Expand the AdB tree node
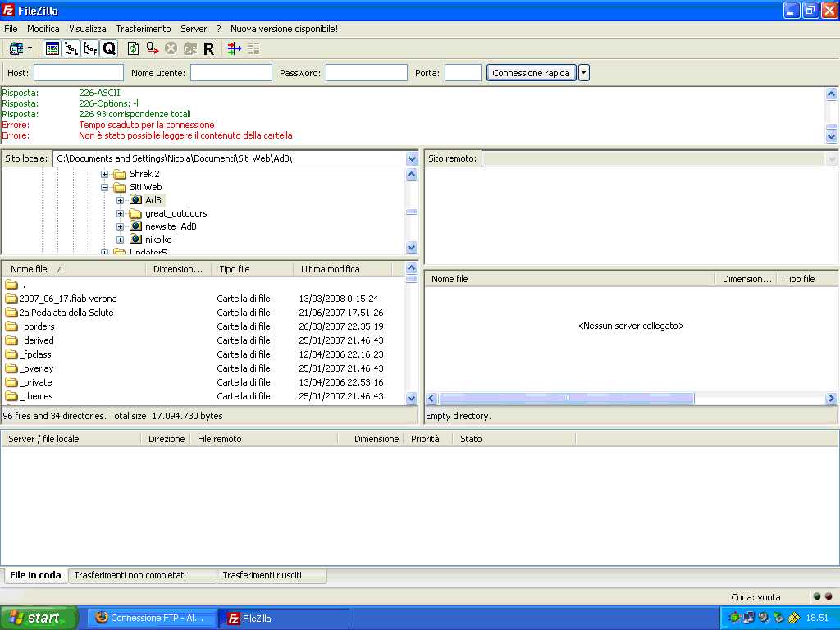840x630 pixels. click(x=120, y=200)
